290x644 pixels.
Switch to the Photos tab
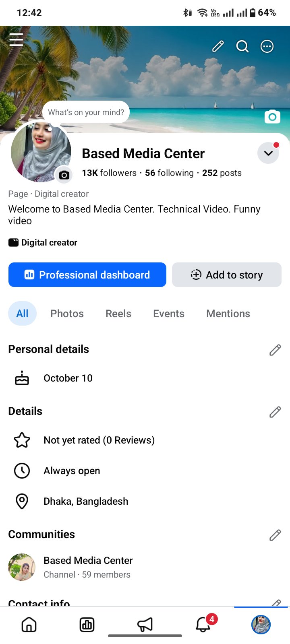[67, 314]
